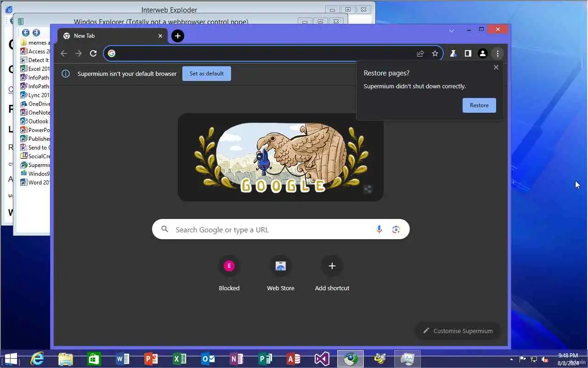This screenshot has width=588, height=368.
Task: Launch Access from the taskbar
Action: click(294, 359)
